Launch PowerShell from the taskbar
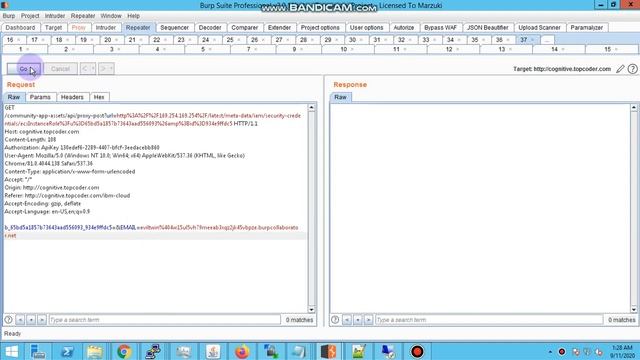Image resolution: width=640 pixels, height=360 pixels. 67,351
